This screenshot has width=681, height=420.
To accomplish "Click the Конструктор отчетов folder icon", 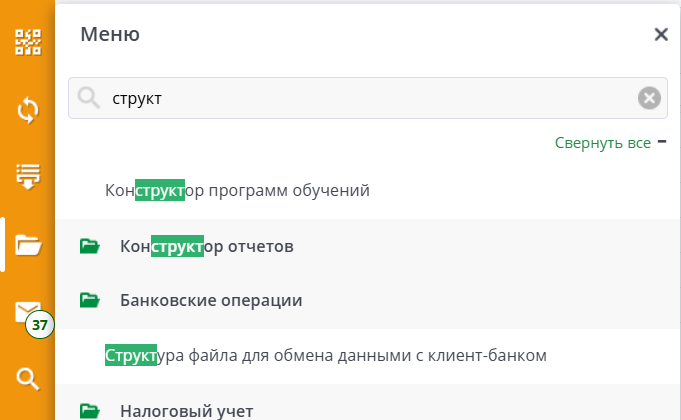I will pos(90,246).
